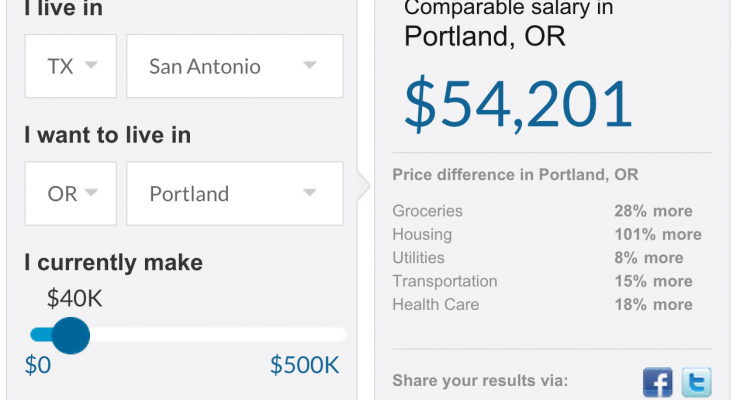This screenshot has height=400, width=740.
Task: Click the $54,201 comparable salary figure
Action: (518, 104)
